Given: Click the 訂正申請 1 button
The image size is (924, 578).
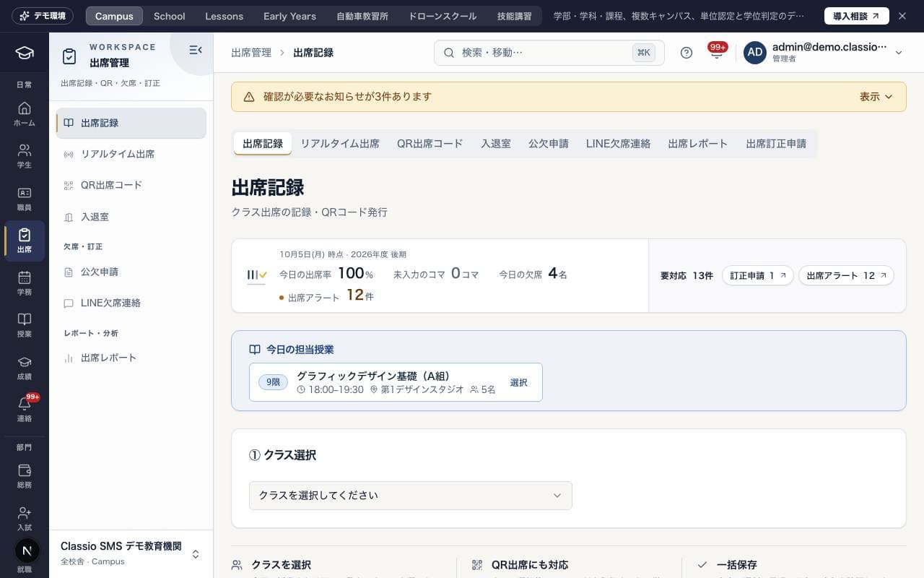Looking at the screenshot, I should (758, 275).
